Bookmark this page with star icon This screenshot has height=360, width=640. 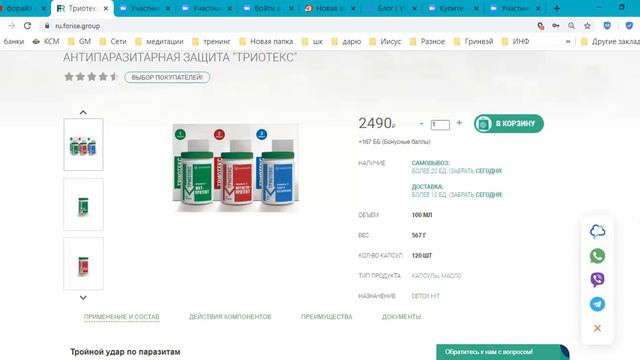click(x=587, y=26)
